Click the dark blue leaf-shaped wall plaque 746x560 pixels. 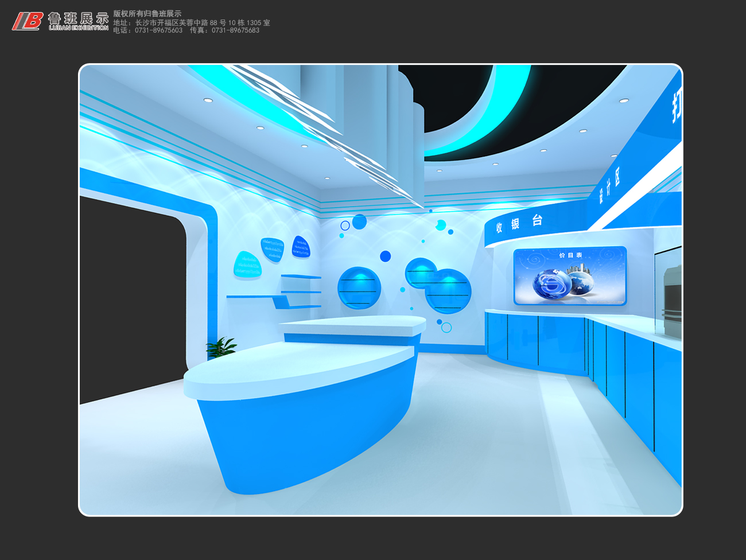[301, 247]
